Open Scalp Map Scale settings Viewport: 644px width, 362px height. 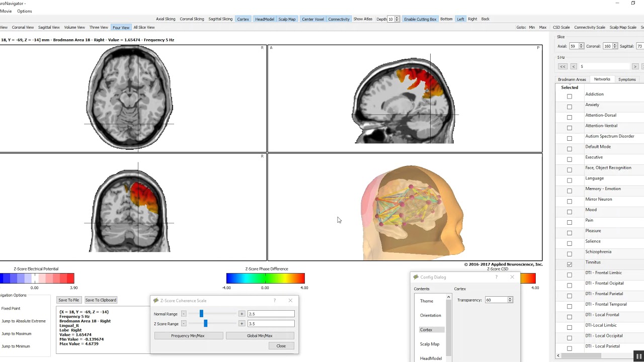(x=623, y=27)
